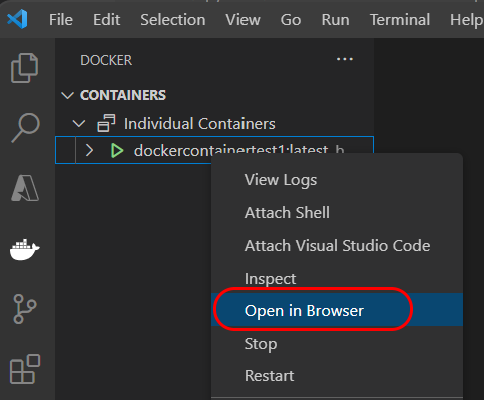Collapse the Individual Containers group
The image size is (484, 400).
tap(79, 124)
